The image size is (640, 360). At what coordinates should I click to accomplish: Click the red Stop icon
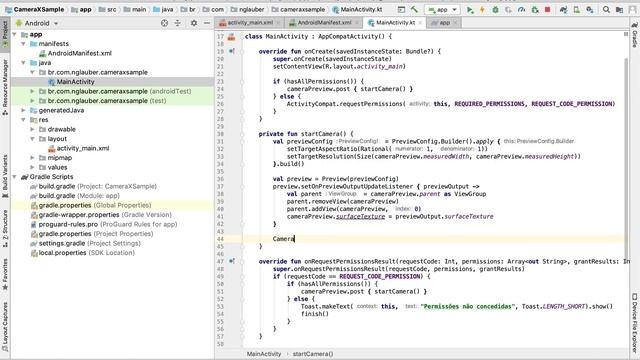[547, 9]
